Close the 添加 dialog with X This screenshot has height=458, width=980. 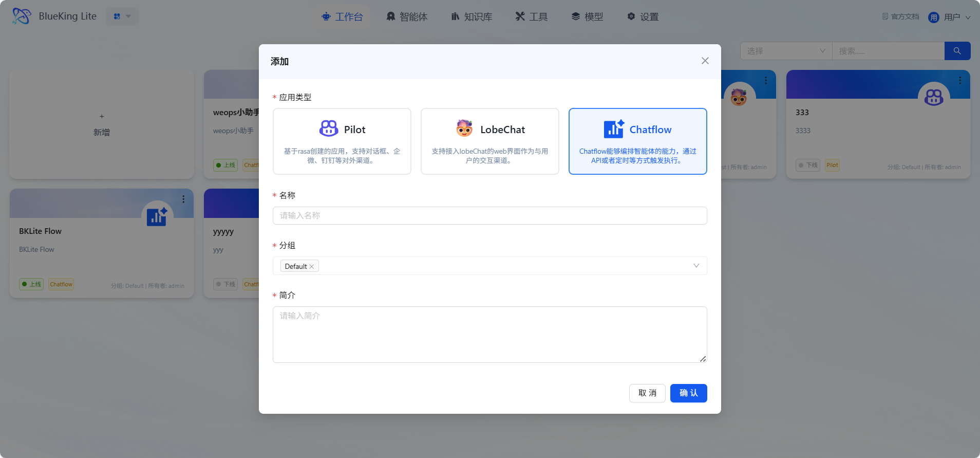click(x=705, y=61)
